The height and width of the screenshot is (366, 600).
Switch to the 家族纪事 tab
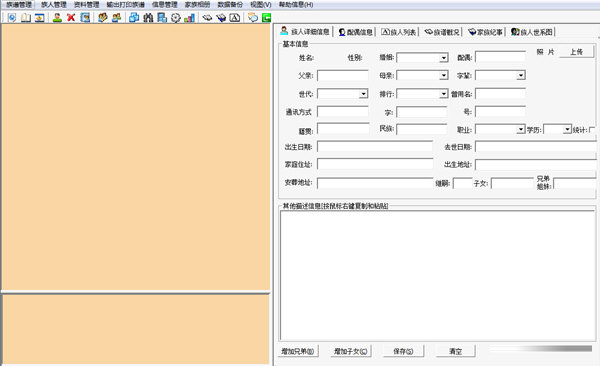485,32
